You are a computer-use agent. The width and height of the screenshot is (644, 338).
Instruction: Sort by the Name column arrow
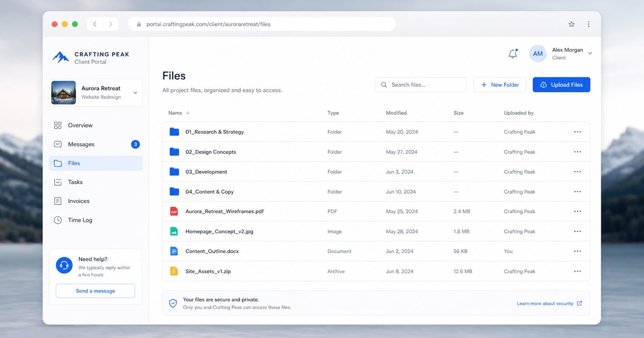pyautogui.click(x=188, y=113)
